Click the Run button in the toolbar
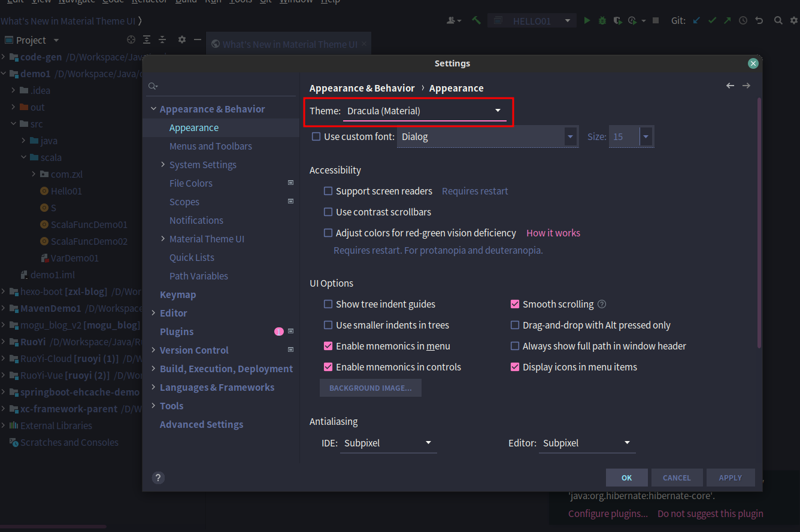 coord(587,20)
